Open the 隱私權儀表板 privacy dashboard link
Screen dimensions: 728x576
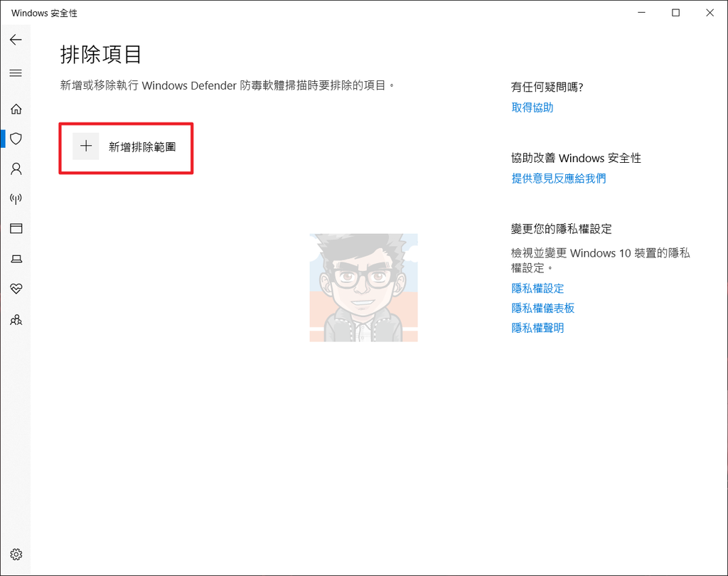pyautogui.click(x=542, y=308)
